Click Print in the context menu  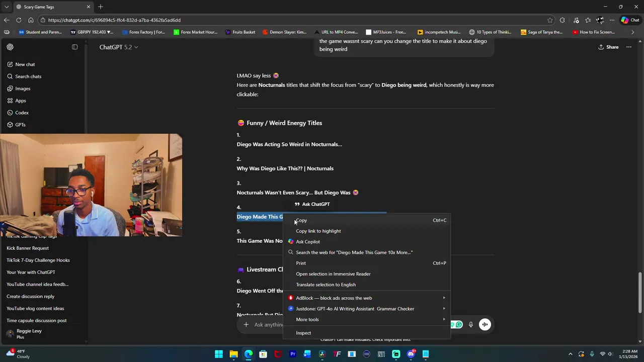367,263
